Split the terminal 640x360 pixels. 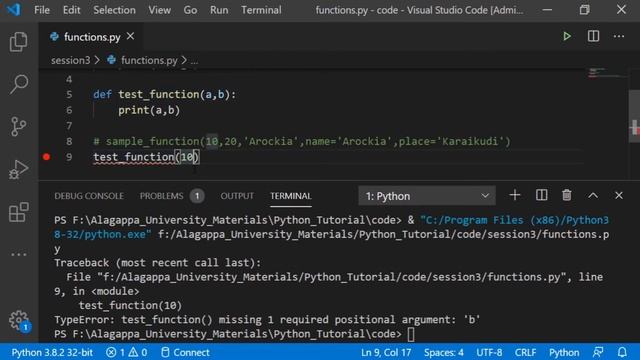coord(541,195)
